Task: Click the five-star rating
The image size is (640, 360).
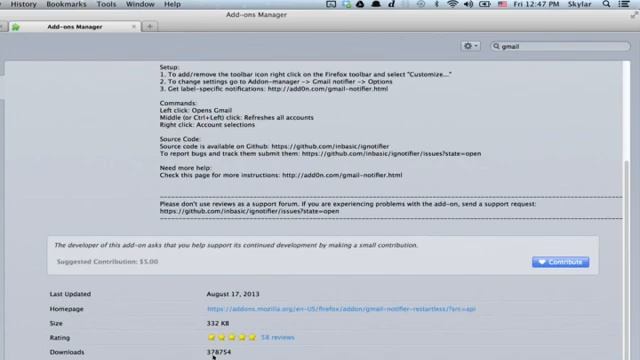Action: click(x=232, y=338)
